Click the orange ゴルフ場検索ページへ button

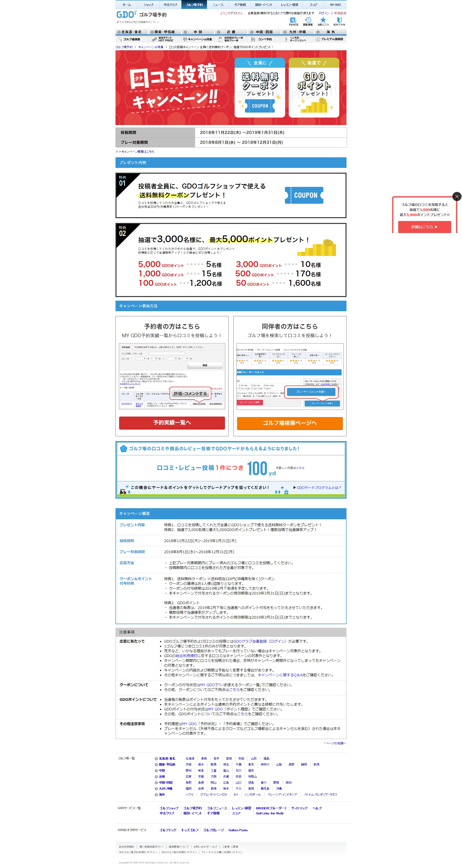290,423
